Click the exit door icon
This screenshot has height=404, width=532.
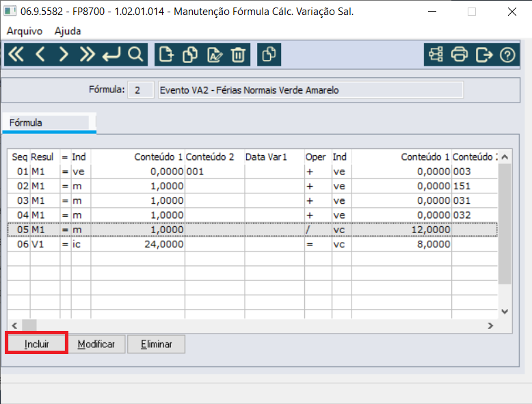coord(484,55)
